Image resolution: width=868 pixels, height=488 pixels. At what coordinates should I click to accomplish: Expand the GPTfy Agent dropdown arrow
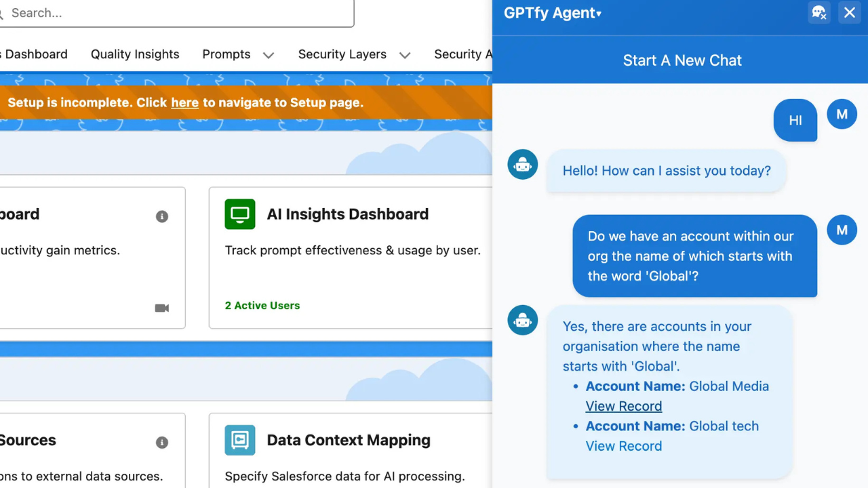[x=599, y=14]
